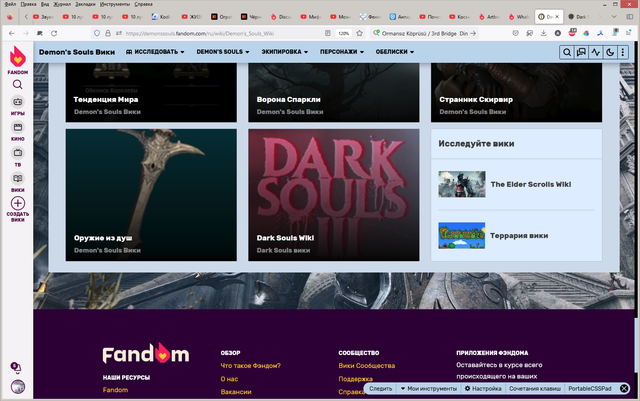The width and height of the screenshot is (640, 401).
Task: Click the tracking protection shield icon
Action: click(97, 33)
